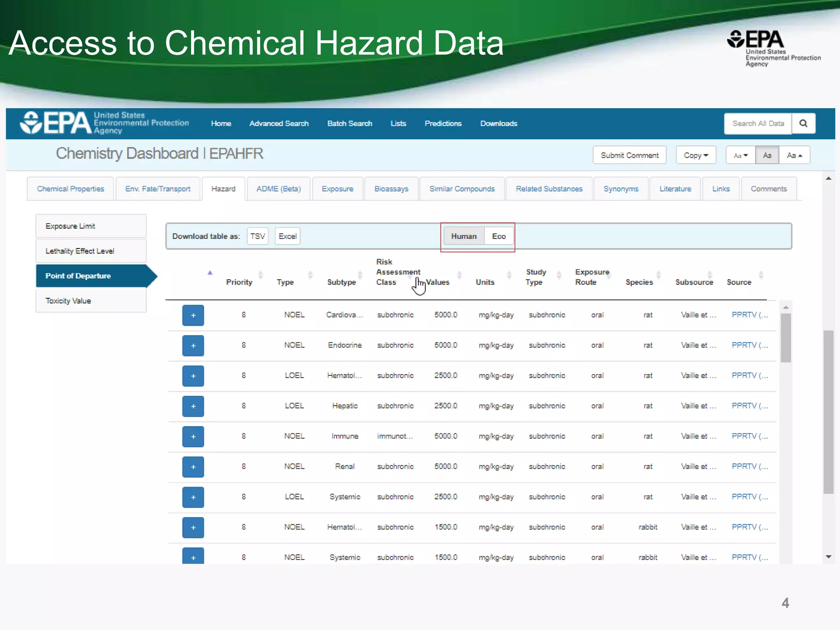840x630 pixels.
Task: Switch to the ADME (Beta) tab
Action: click(x=278, y=189)
